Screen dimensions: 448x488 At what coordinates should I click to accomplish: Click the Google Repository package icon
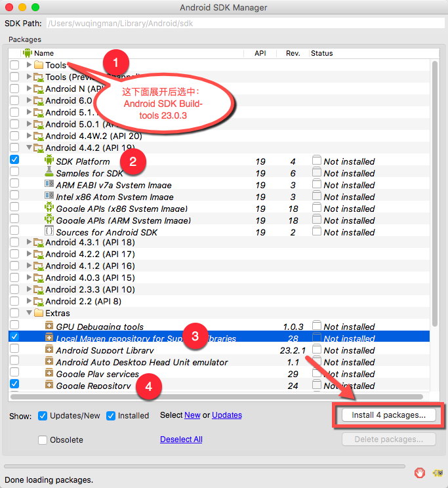click(x=49, y=384)
